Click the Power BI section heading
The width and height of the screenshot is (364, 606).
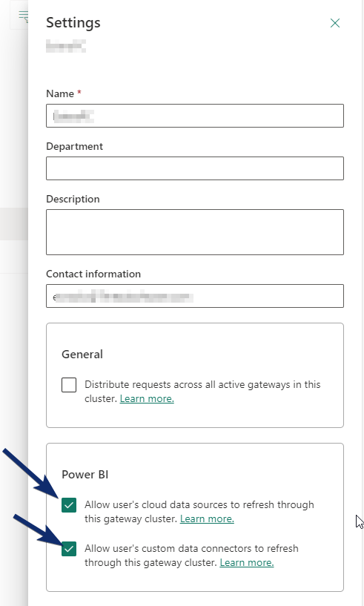click(x=85, y=475)
